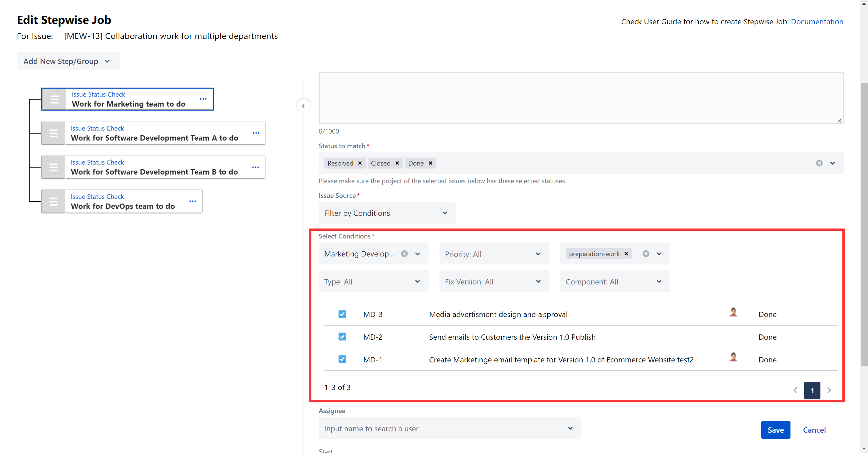Uncheck issue MD-1 checkbox

tap(342, 359)
